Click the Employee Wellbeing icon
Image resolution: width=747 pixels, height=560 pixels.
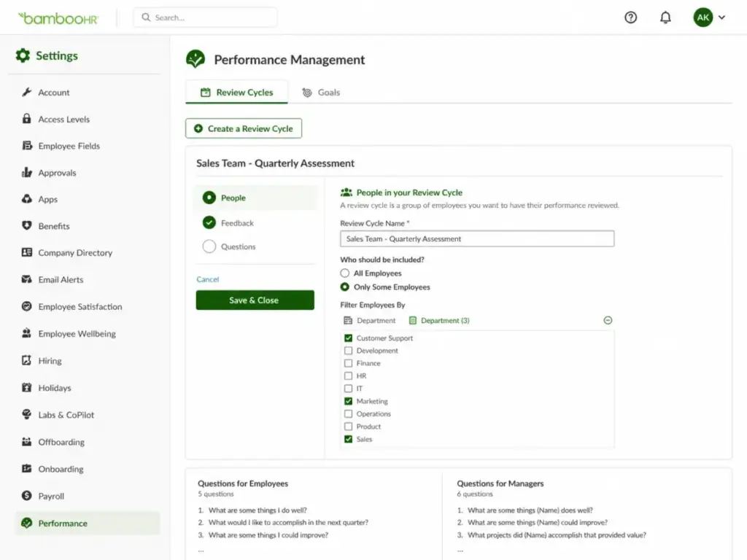27,333
